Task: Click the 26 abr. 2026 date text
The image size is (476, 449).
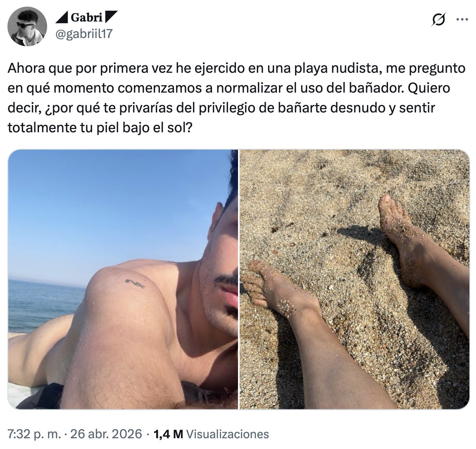Action: tap(106, 434)
